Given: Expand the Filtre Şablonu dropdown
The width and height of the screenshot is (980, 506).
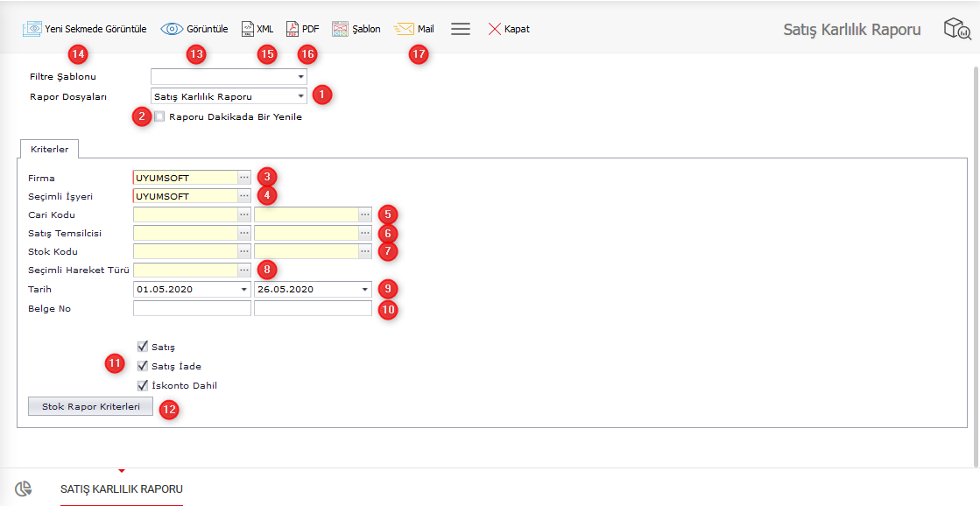Looking at the screenshot, I should coord(300,77).
